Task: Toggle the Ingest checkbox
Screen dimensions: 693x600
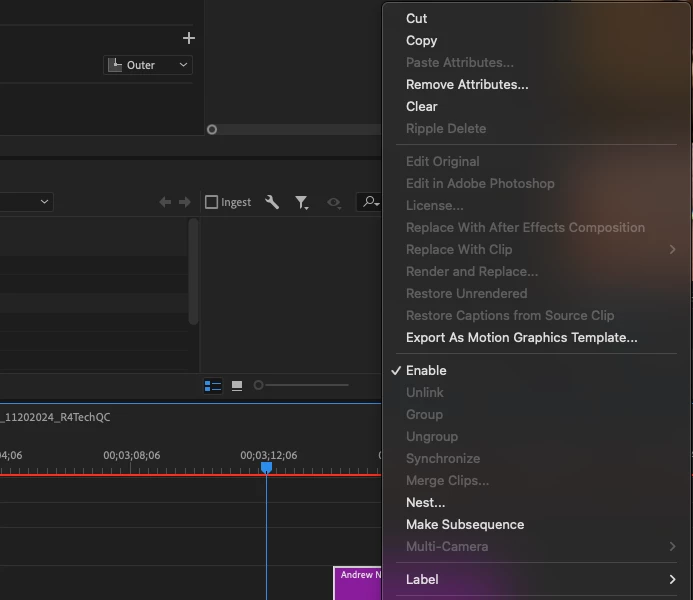Action: point(211,202)
